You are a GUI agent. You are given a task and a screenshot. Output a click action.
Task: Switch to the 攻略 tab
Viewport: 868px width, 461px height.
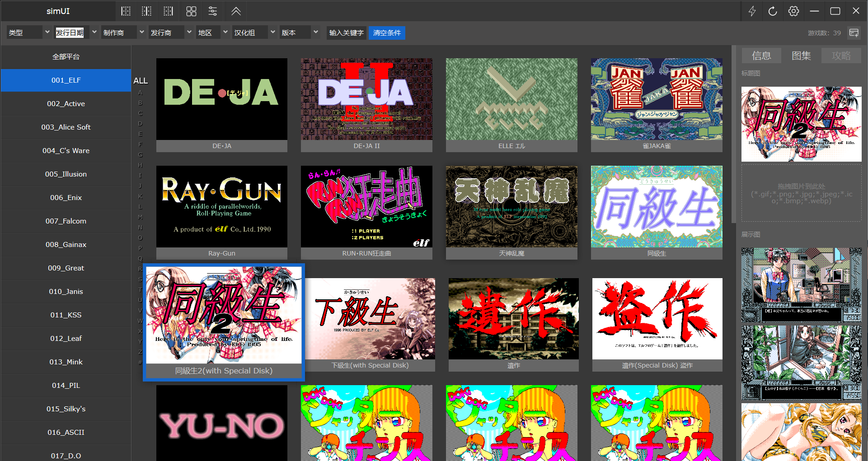tap(841, 56)
